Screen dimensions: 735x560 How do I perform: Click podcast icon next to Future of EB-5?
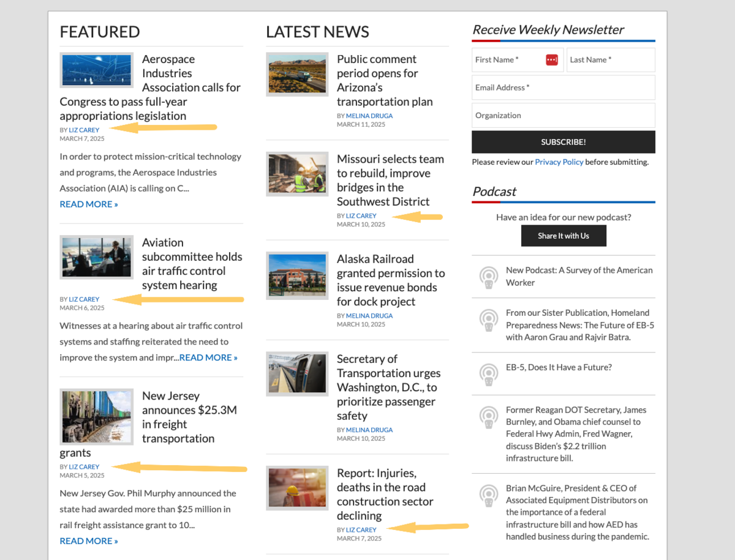click(488, 320)
